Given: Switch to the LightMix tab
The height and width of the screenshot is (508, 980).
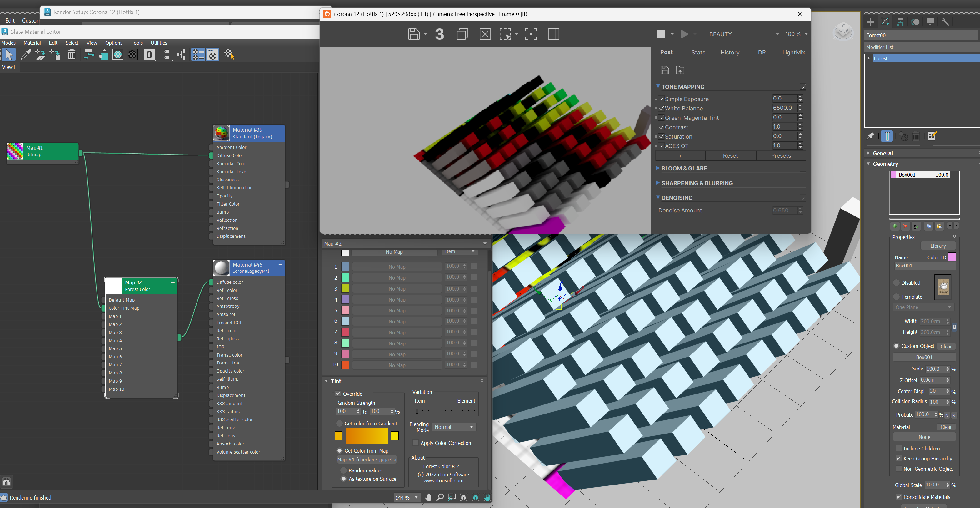Looking at the screenshot, I should point(793,53).
